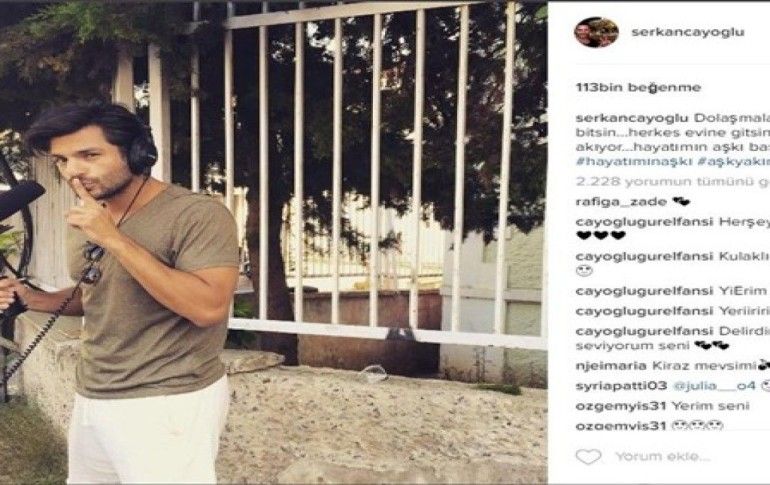Open cayoglugurelfansi profile on YiErim comment
Viewport: 770px width, 485px height.
click(644, 291)
